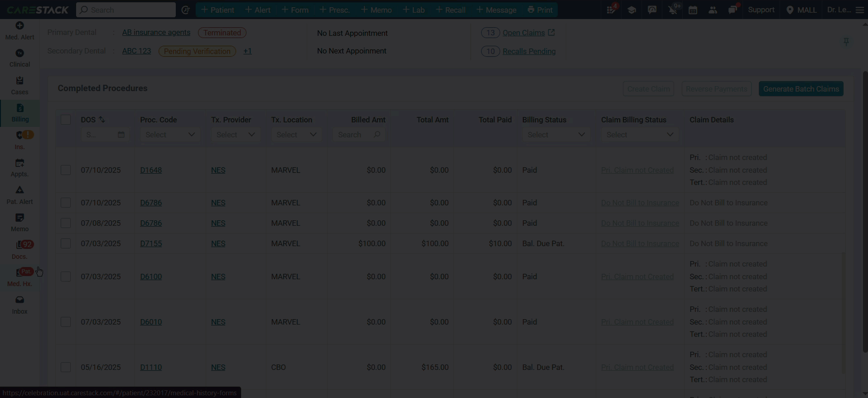
Task: Open the Memo icon in sidebar
Action: coord(19,223)
